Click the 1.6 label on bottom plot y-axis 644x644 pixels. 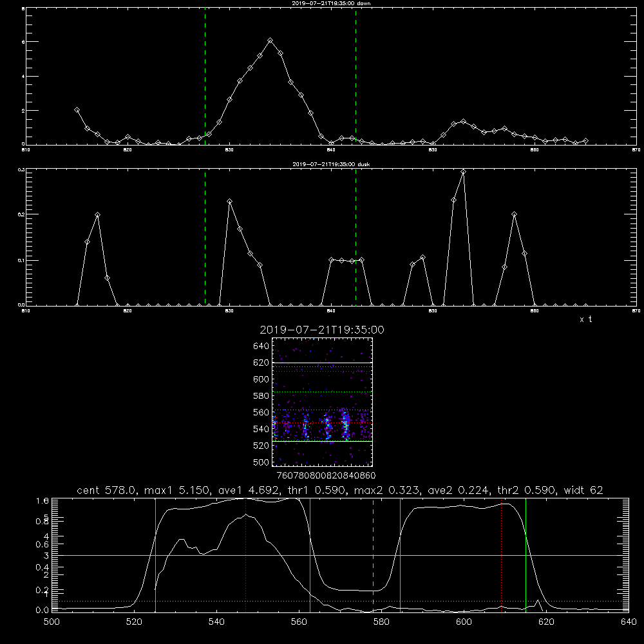(43, 500)
